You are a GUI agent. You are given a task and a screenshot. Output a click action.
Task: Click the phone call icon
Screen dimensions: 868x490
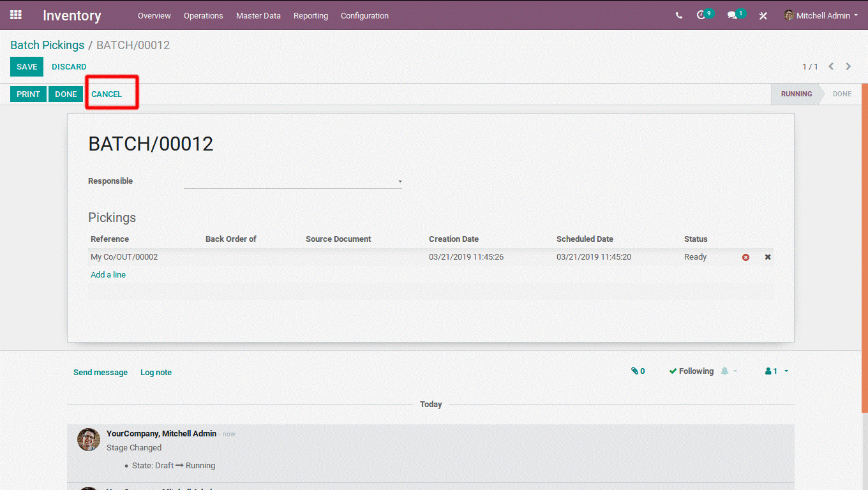click(678, 16)
